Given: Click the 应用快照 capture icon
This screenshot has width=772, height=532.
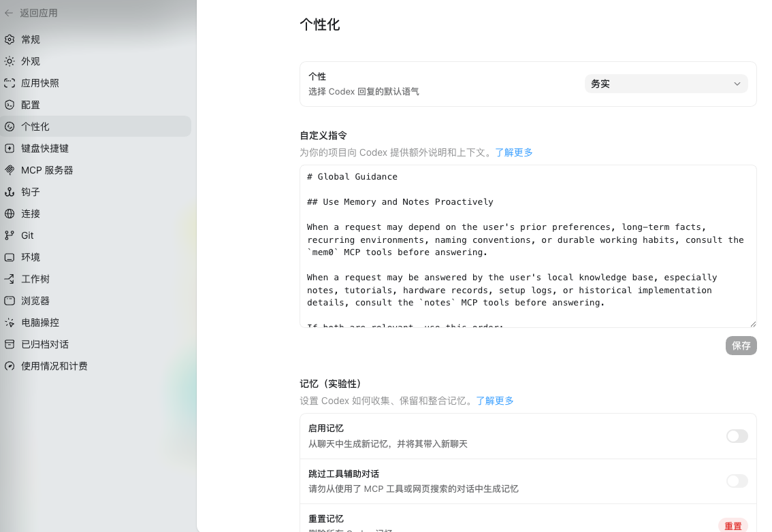Looking at the screenshot, I should pyautogui.click(x=10, y=83).
